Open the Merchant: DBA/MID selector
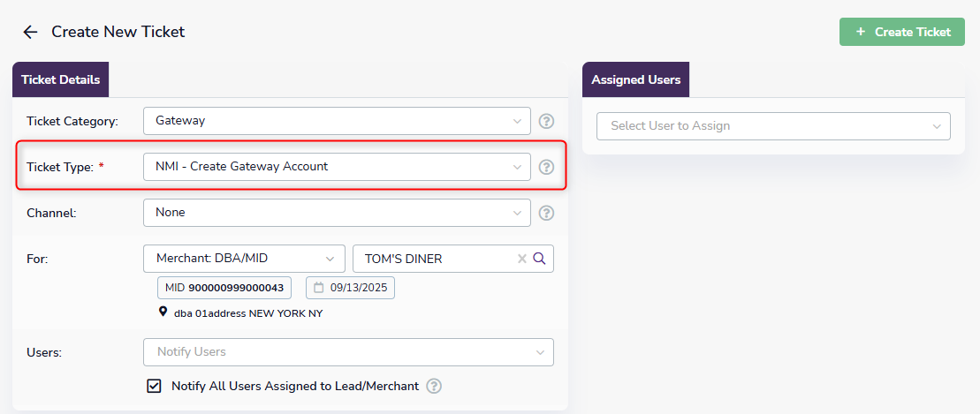This screenshot has height=414, width=980. [244, 259]
